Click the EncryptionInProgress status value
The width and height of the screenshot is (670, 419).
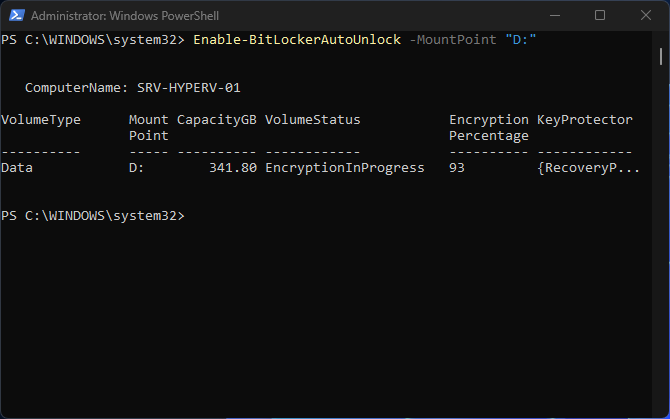(345, 168)
